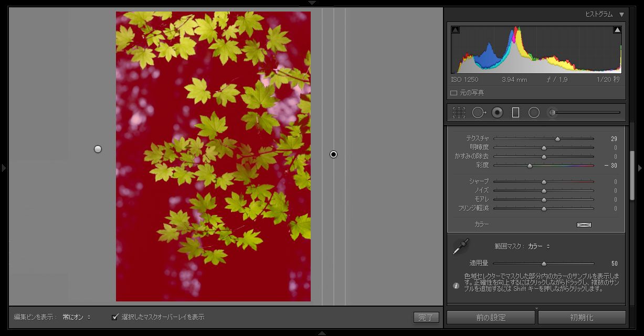Select the Adjustment Brush tool icon
The height and width of the screenshot is (336, 644).
tap(552, 112)
